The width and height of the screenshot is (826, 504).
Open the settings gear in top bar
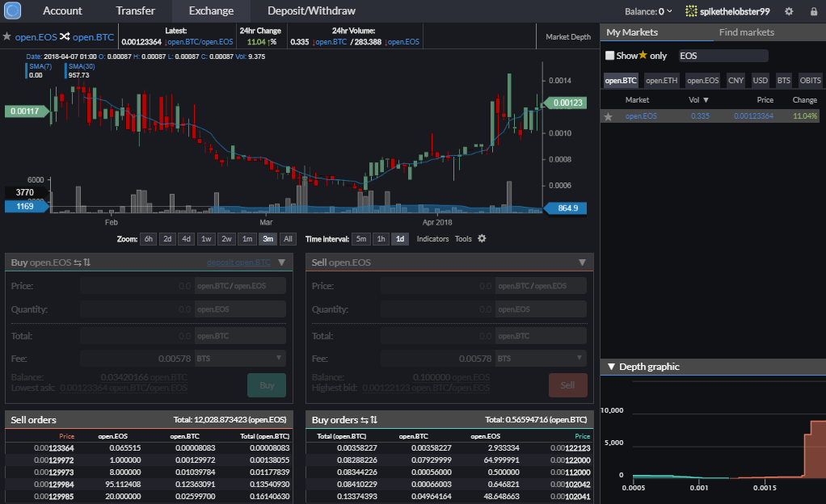point(789,11)
